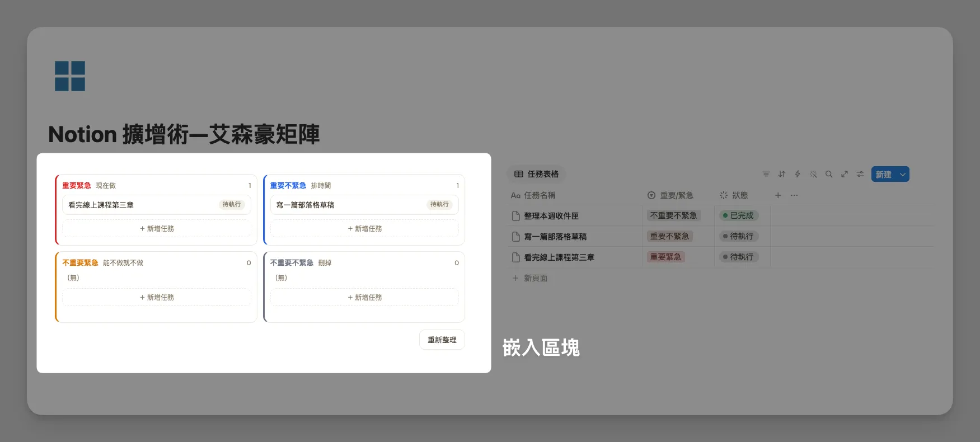Open the filter icon in 任務表格 toolbar
The width and height of the screenshot is (980, 442).
click(766, 174)
